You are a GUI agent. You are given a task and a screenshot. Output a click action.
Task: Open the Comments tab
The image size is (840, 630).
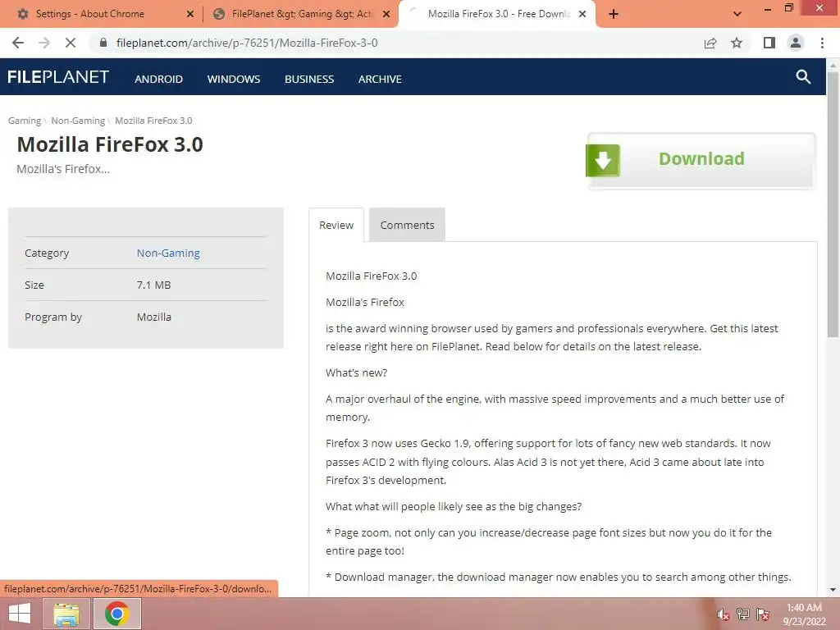point(407,225)
